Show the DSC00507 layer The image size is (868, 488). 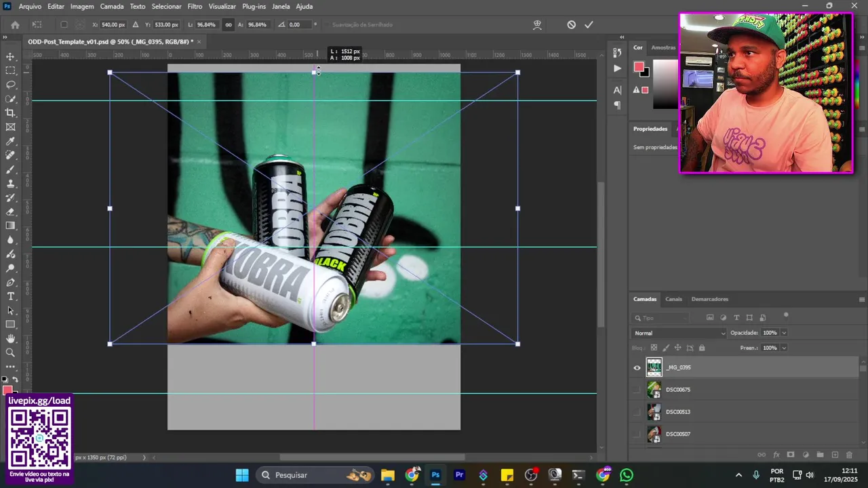point(637,434)
